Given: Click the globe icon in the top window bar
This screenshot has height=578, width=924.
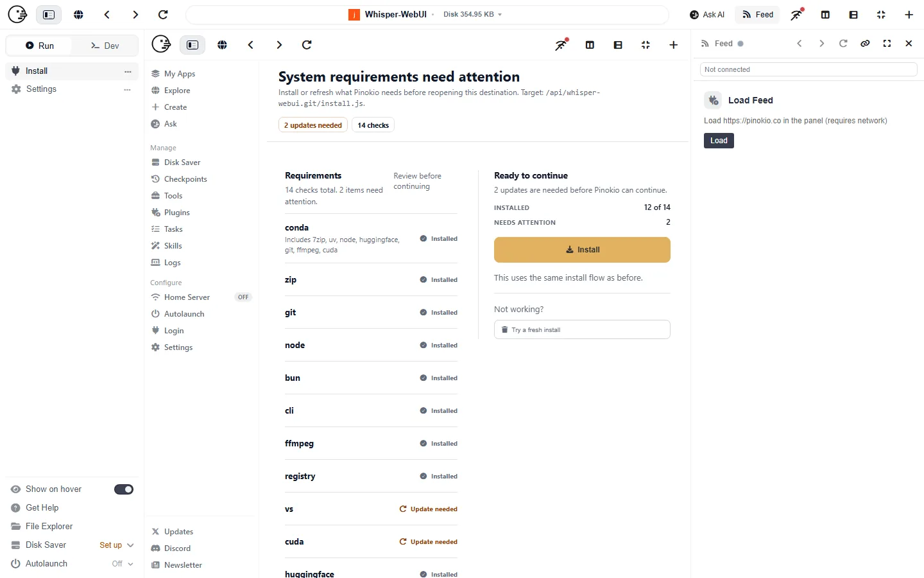Looking at the screenshot, I should pos(78,14).
